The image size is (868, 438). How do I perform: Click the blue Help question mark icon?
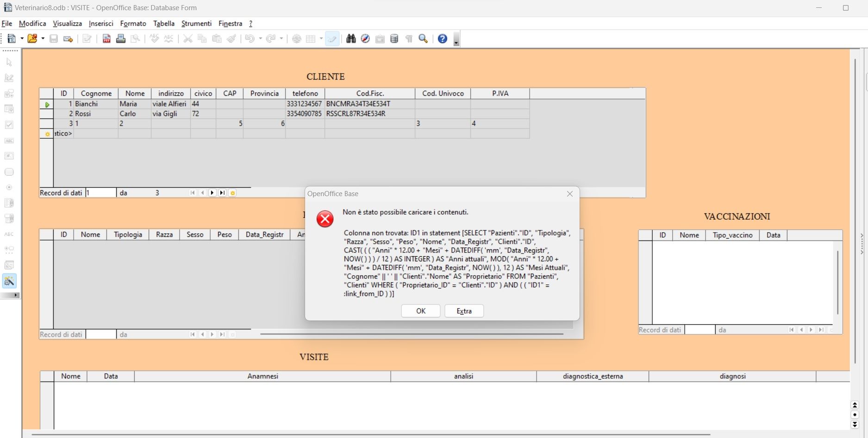point(443,39)
